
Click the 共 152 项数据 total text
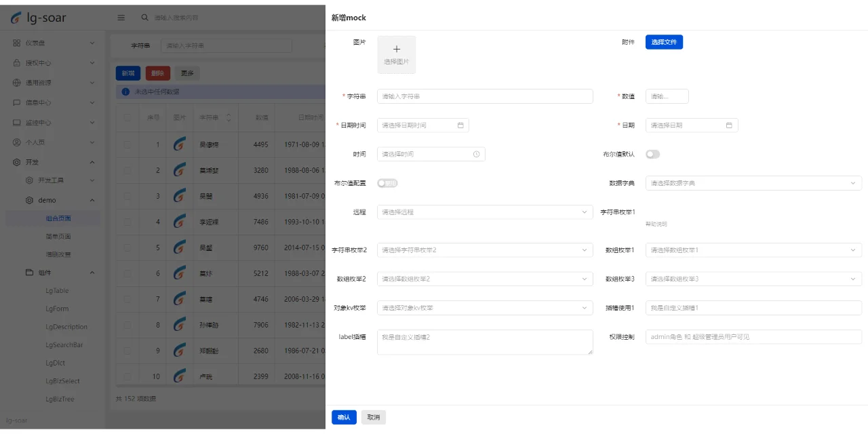[136, 399]
